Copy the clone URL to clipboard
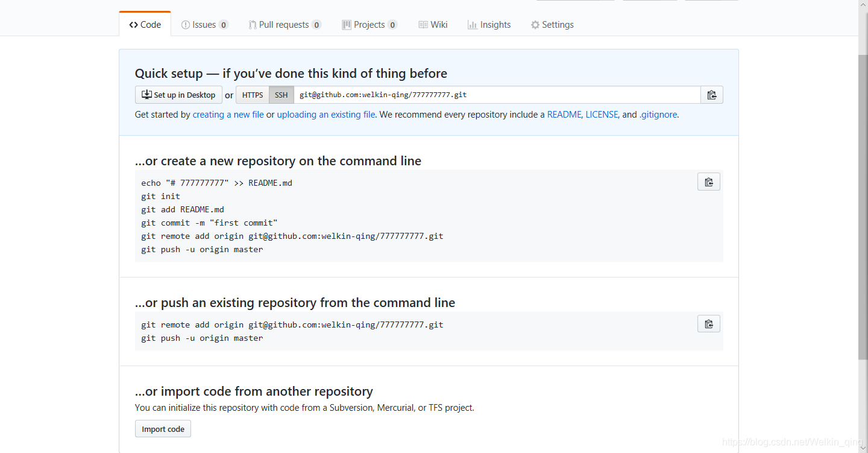This screenshot has width=868, height=453. click(712, 95)
